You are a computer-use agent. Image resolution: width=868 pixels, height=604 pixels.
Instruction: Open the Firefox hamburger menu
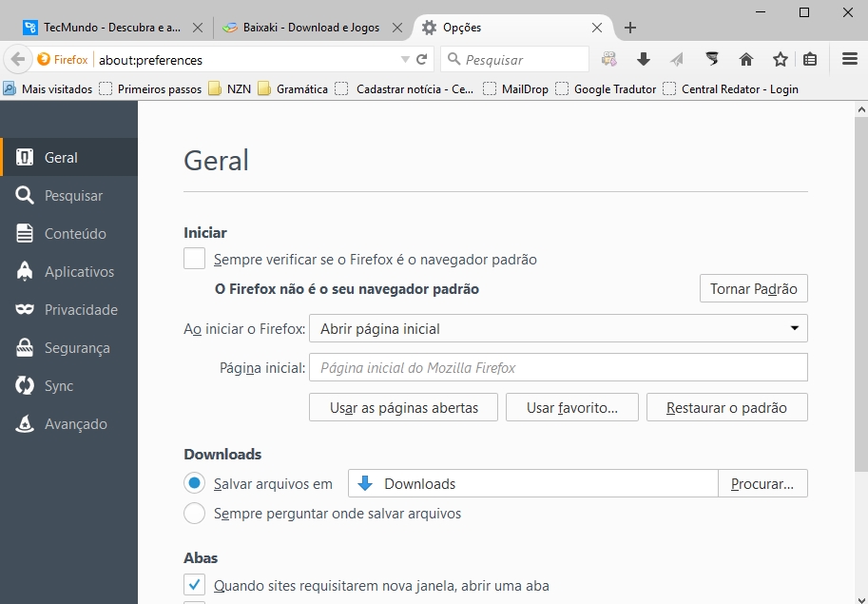849,59
